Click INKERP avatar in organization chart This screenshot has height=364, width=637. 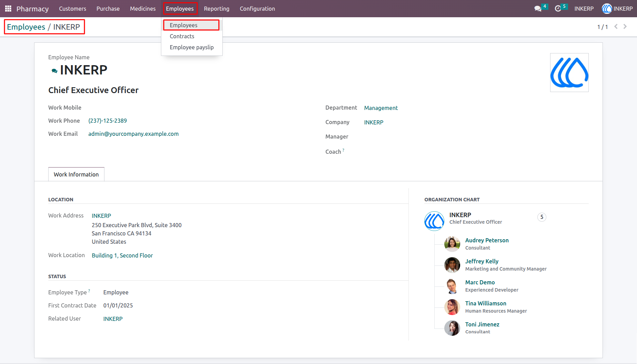click(x=434, y=221)
